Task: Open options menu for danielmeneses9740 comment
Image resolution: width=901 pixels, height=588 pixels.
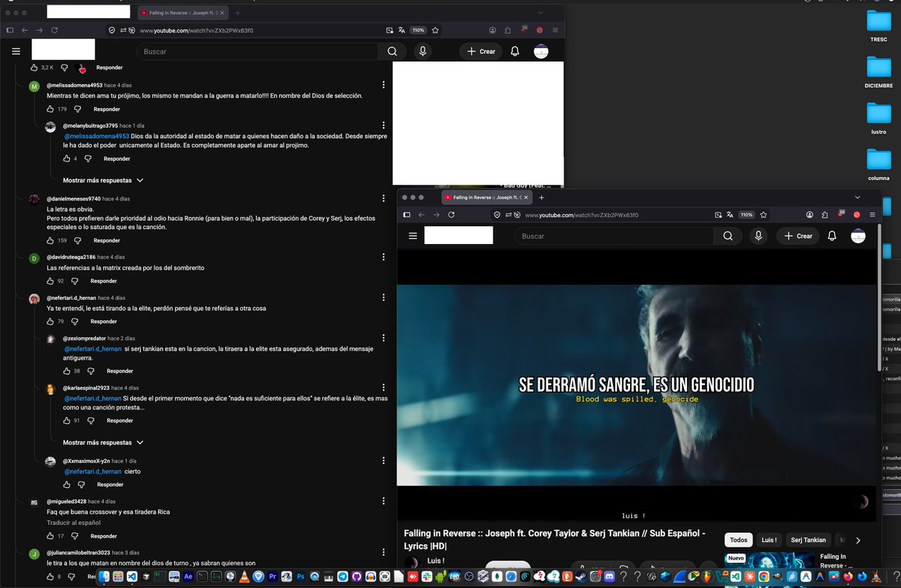Action: pos(384,199)
